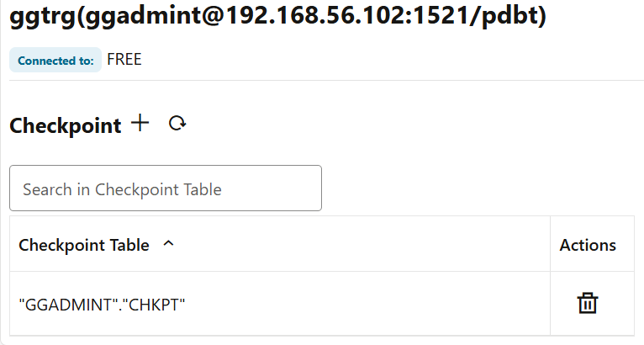The height and width of the screenshot is (345, 644).
Task: Focus the Search in Checkpoint Table field
Action: (166, 188)
